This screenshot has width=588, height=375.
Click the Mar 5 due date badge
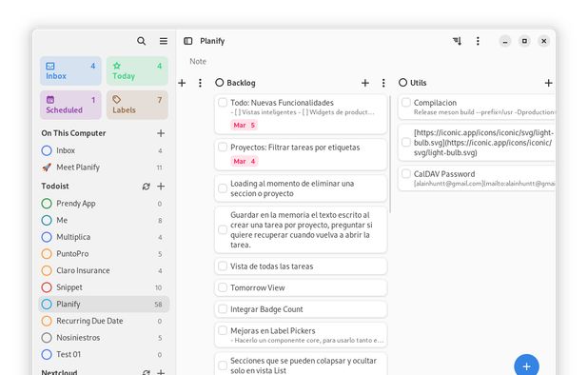245,126
